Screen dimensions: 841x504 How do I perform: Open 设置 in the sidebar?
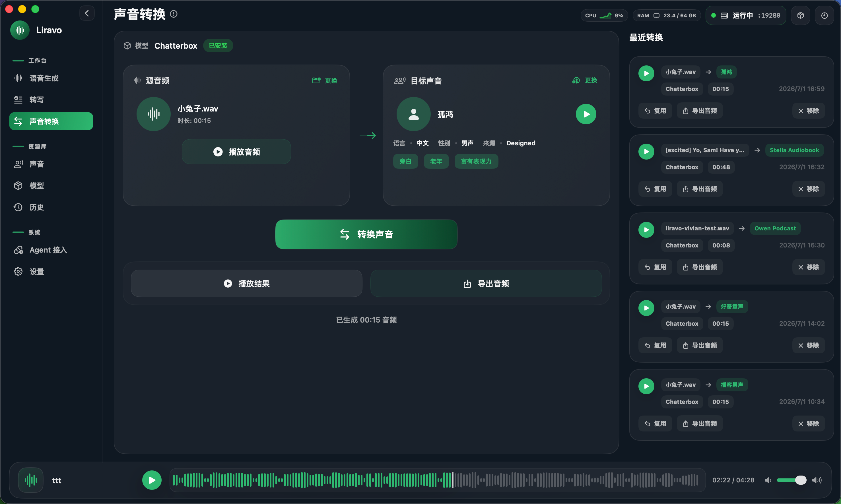coord(51,271)
